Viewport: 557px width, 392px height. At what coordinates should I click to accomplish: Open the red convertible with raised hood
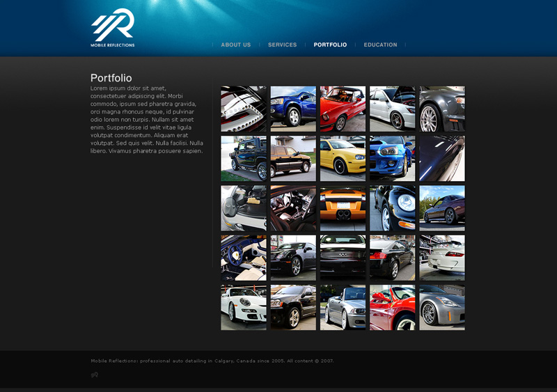pos(343,109)
